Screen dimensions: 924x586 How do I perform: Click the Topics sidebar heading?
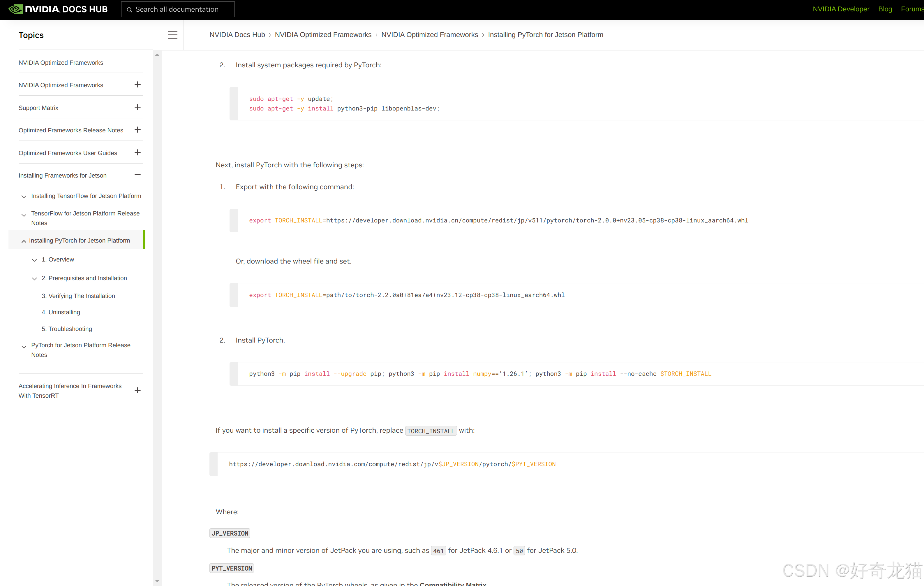tap(31, 35)
